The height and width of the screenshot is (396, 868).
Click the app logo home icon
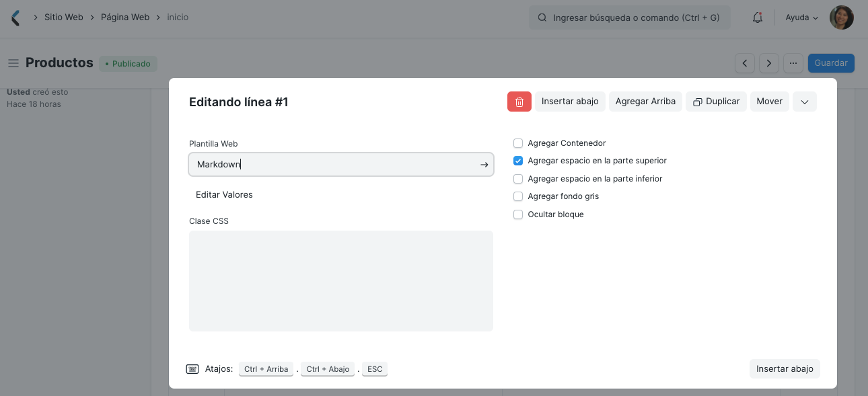15,17
